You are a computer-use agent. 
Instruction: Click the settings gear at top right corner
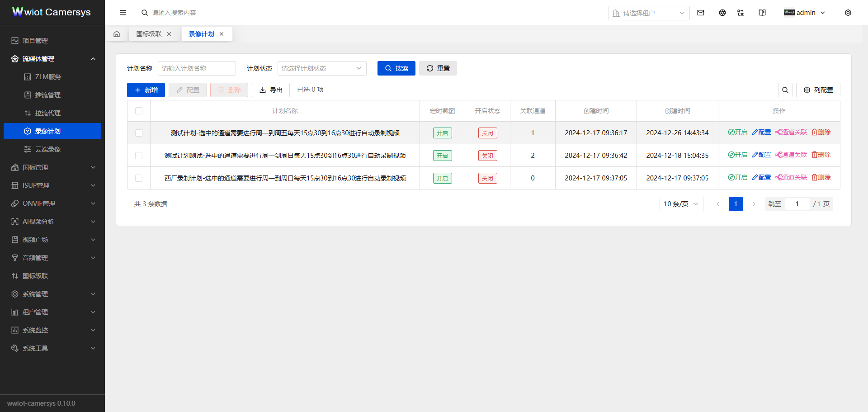point(849,13)
